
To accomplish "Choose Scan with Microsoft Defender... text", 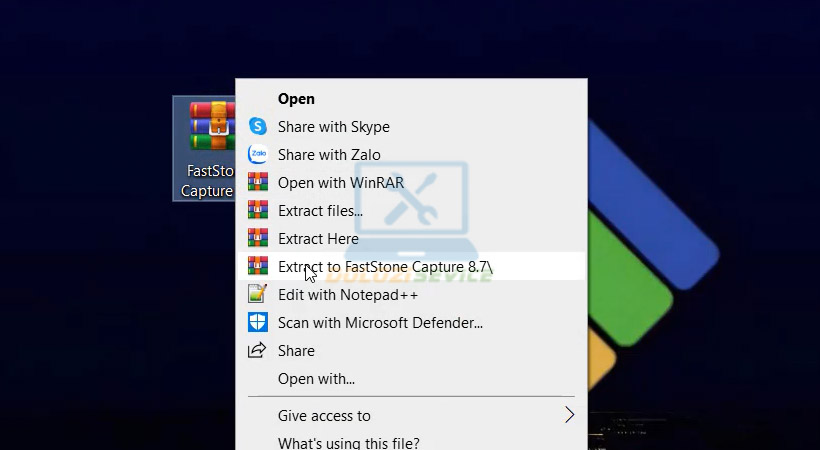I will point(380,323).
